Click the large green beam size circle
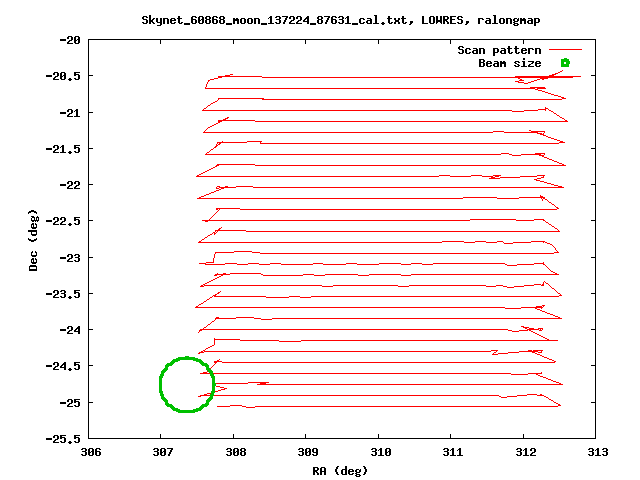 click(187, 384)
